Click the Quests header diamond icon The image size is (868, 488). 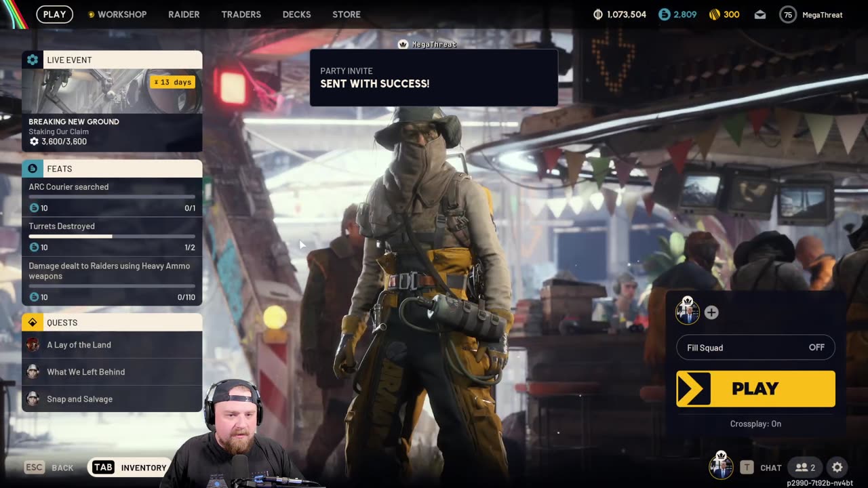tap(33, 323)
